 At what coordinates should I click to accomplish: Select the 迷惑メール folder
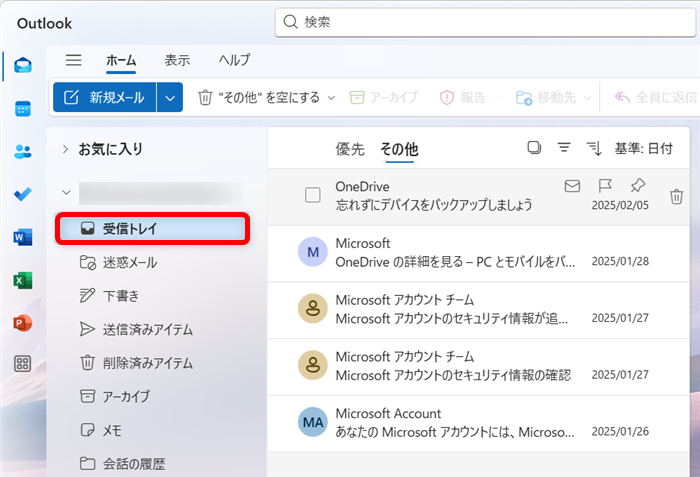click(152, 262)
